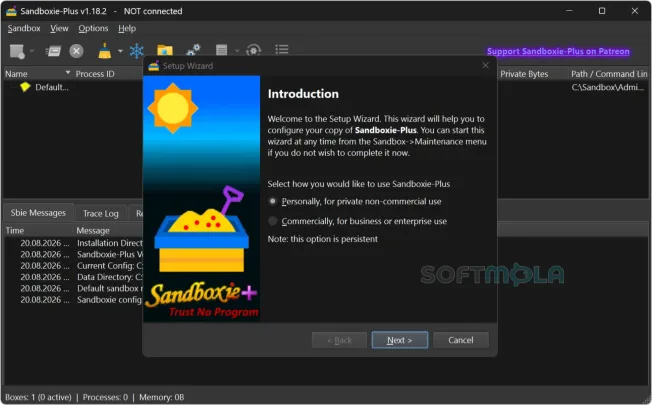Select the 'Installation Direct' message row
The width and height of the screenshot is (652, 405).
pos(81,243)
